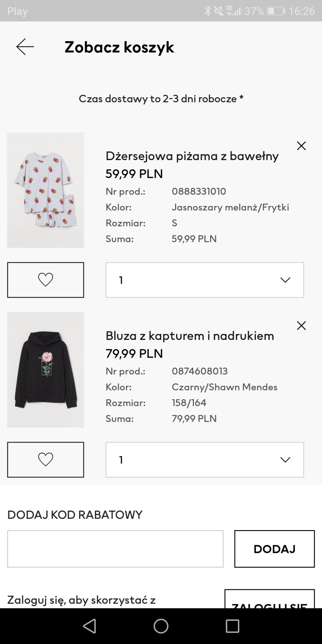Open quantity dropdown for the pajama

[x=204, y=280]
